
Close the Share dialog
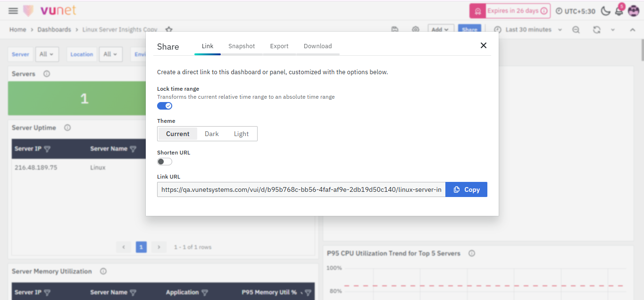coord(483,45)
